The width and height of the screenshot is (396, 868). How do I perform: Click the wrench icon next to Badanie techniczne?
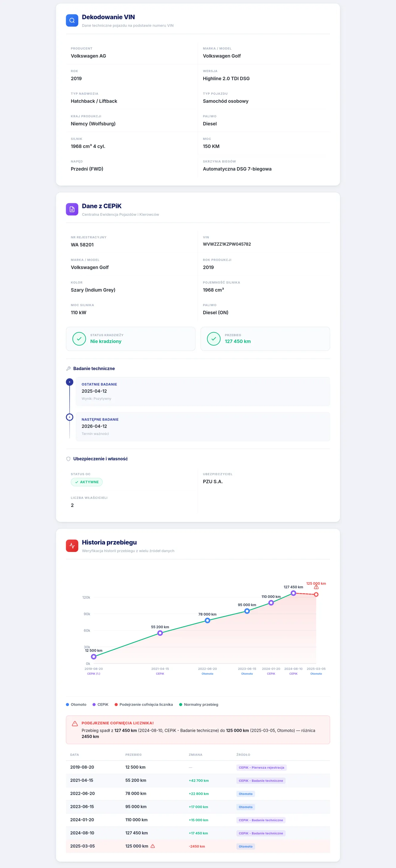tap(68, 368)
